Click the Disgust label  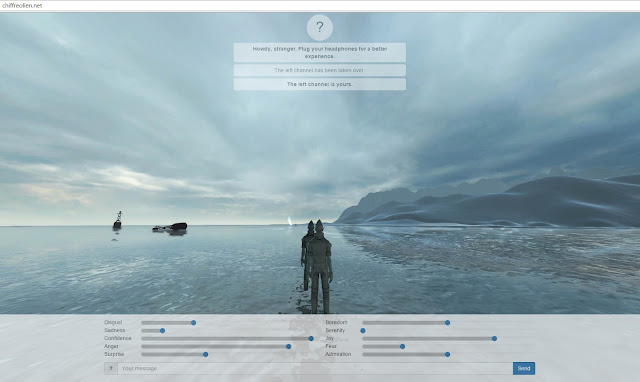[113, 322]
